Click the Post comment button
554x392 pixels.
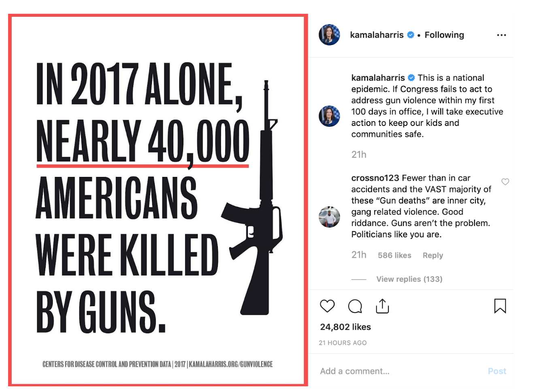tap(497, 371)
